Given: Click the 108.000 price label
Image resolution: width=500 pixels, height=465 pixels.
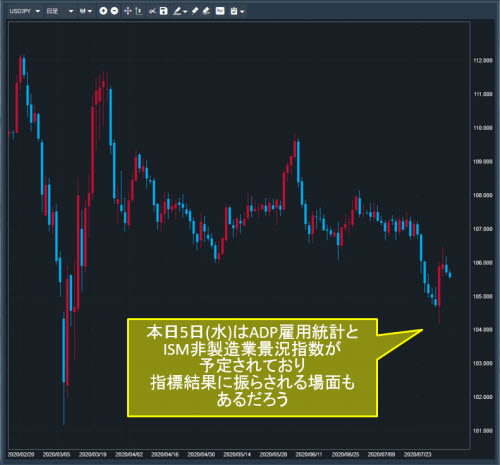Looking at the screenshot, I should pyautogui.click(x=483, y=195).
